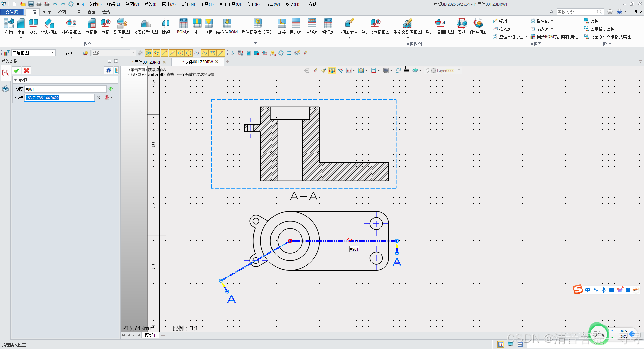The width and height of the screenshot is (644, 349).
Task: Click 整理气泡标注 button
Action: click(x=508, y=36)
